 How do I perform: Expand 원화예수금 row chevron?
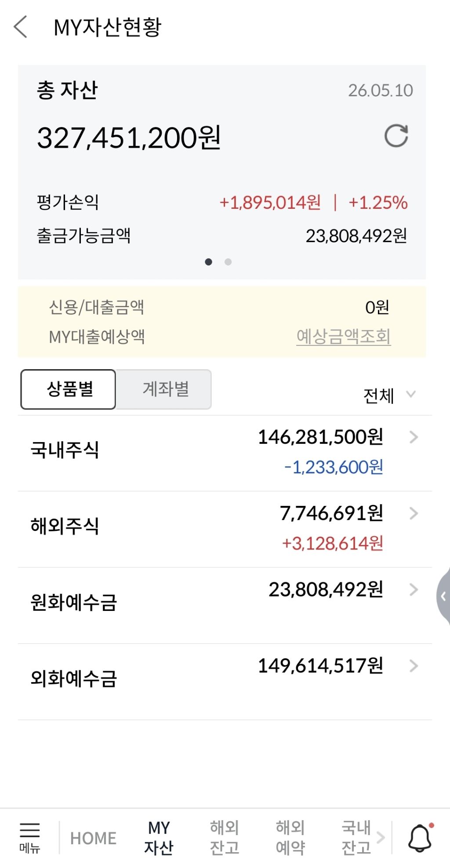coord(414,589)
